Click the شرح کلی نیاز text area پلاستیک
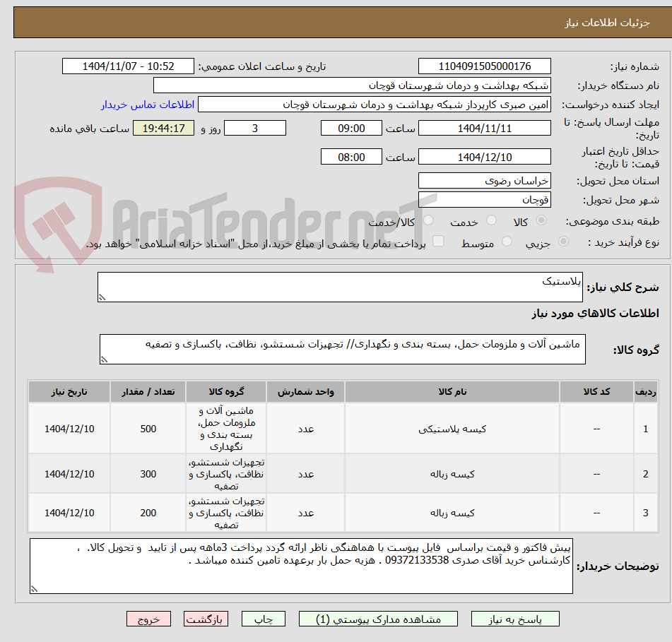 [x=340, y=287]
